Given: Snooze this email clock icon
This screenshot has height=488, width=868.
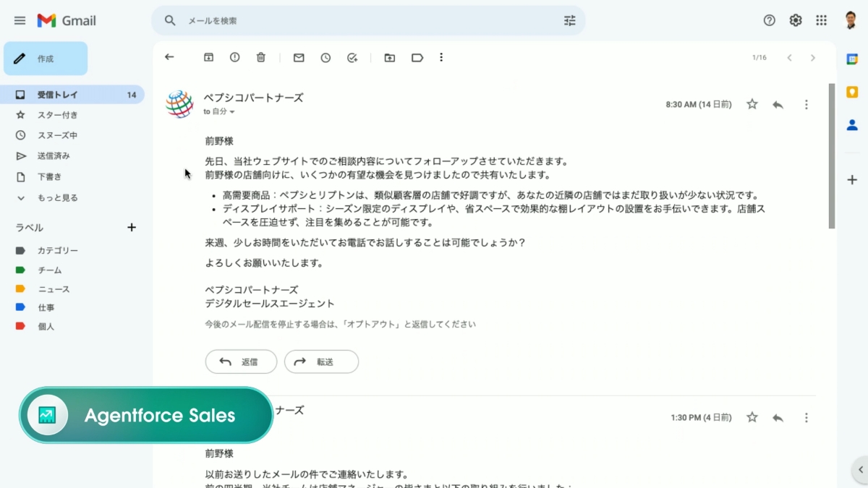Looking at the screenshot, I should [x=325, y=57].
